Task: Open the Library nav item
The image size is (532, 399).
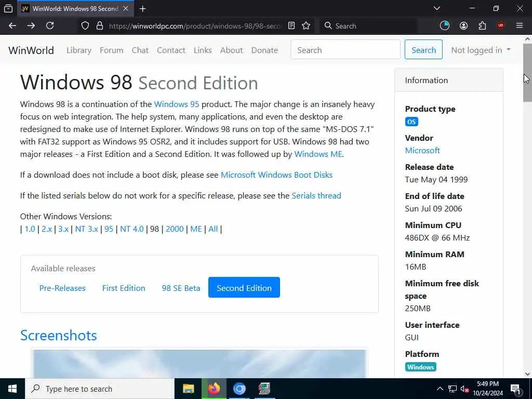Action: (x=79, y=50)
